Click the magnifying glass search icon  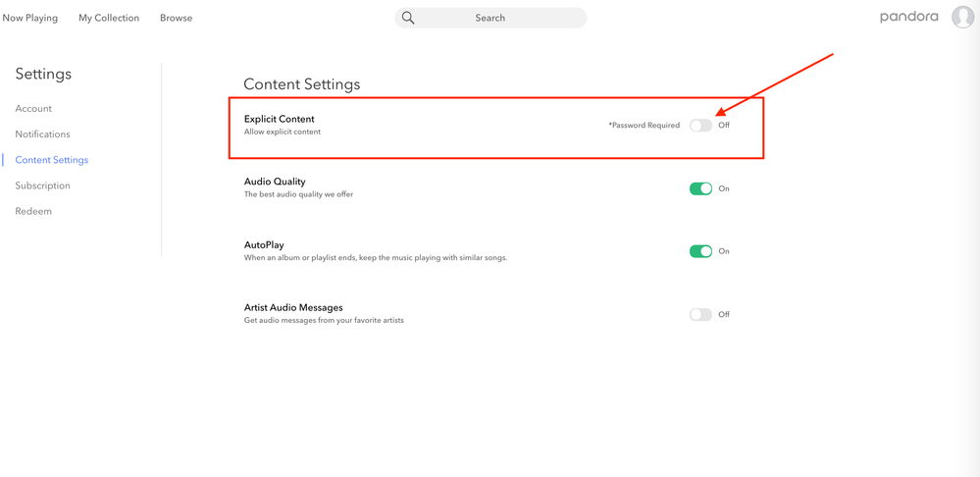[x=408, y=18]
